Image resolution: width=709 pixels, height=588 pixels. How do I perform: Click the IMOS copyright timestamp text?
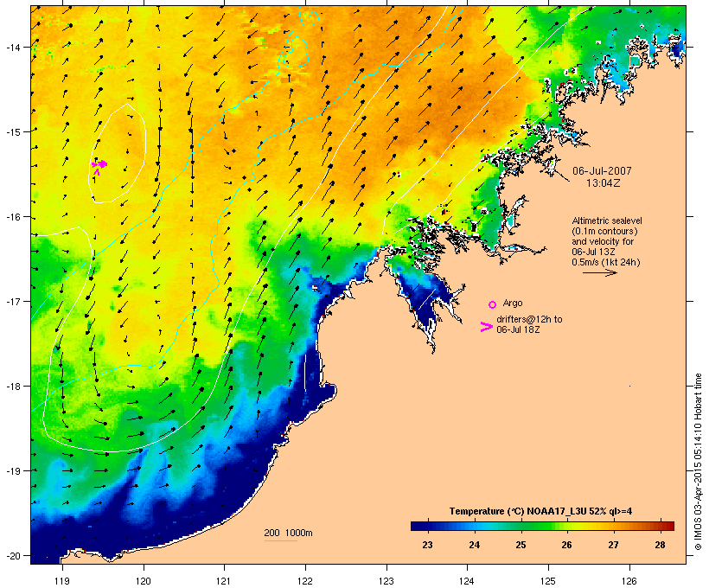coord(698,462)
